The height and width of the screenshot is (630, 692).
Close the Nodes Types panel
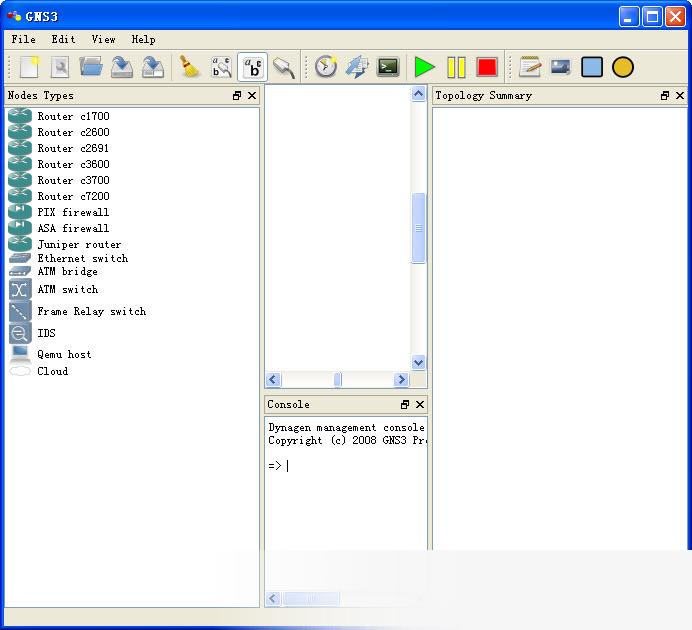pyautogui.click(x=252, y=95)
